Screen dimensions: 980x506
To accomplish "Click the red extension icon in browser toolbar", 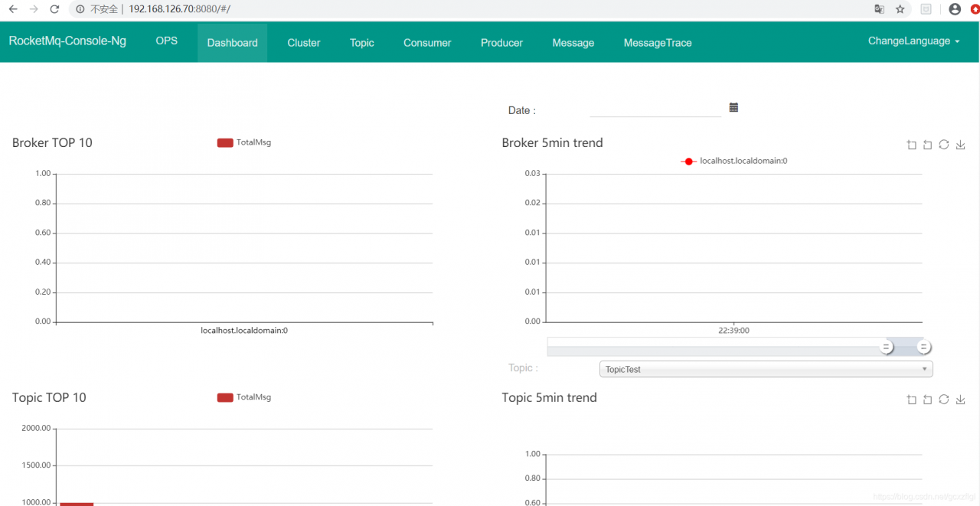I will 975,9.
